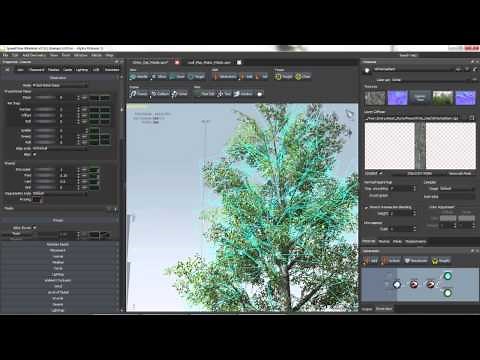Open the Edit menu

pos(15,55)
